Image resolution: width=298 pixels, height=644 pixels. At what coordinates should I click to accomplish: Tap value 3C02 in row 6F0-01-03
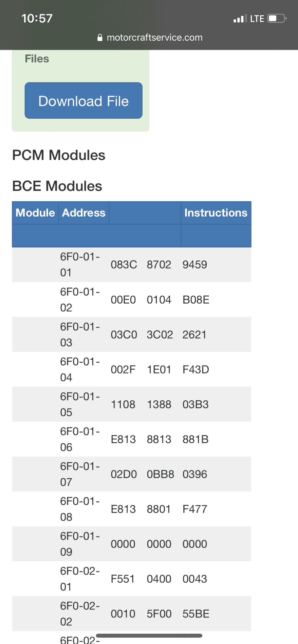pos(160,335)
